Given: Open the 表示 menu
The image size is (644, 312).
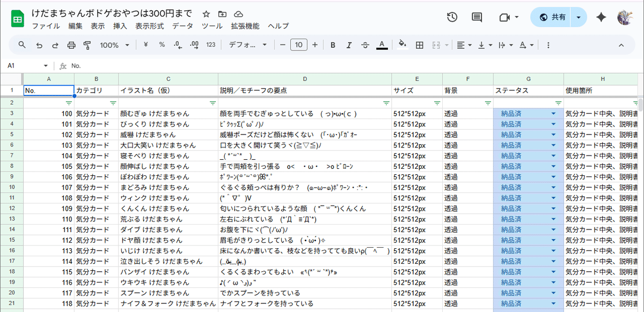Looking at the screenshot, I should (x=98, y=26).
